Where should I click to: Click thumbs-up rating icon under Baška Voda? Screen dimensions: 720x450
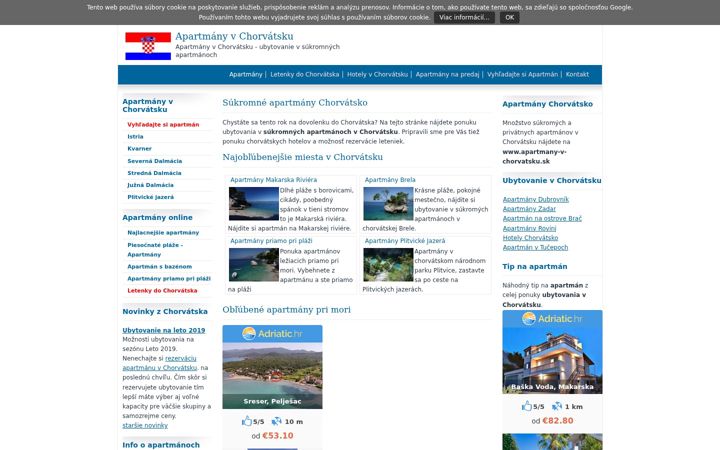[527, 406]
